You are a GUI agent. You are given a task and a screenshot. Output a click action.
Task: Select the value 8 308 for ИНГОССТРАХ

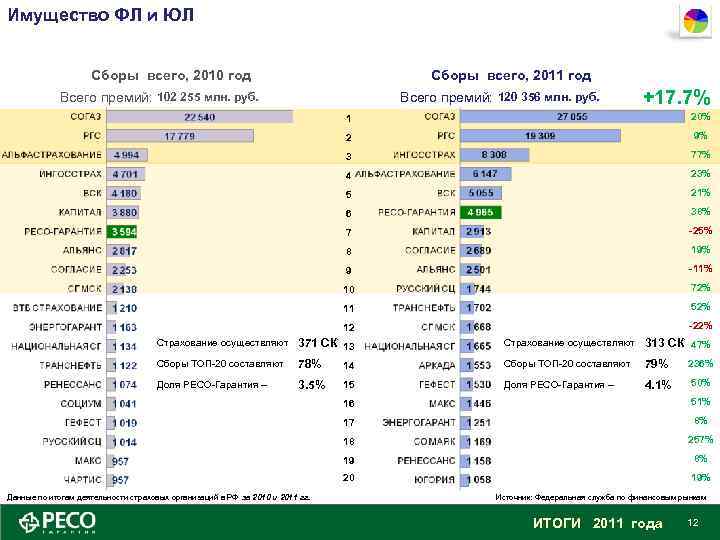[494, 155]
